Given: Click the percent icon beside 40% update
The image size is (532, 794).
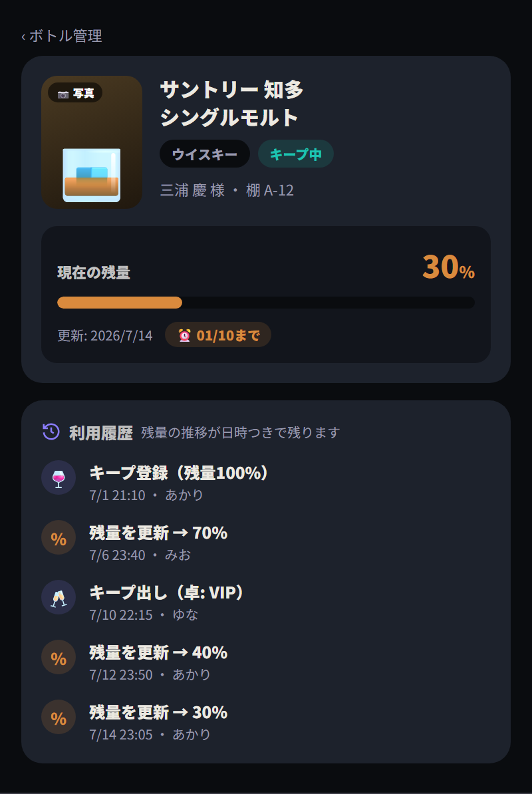Looking at the screenshot, I should 59,657.
